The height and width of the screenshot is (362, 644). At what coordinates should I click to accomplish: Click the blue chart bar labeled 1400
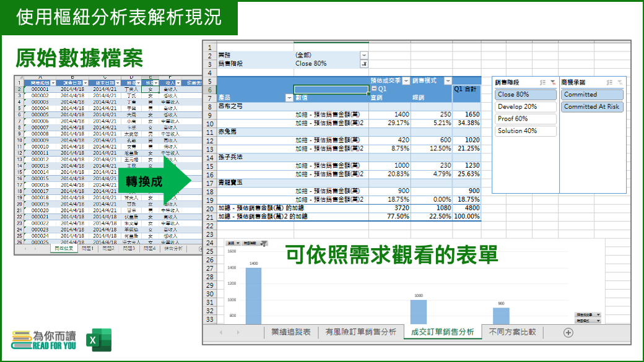(253, 296)
